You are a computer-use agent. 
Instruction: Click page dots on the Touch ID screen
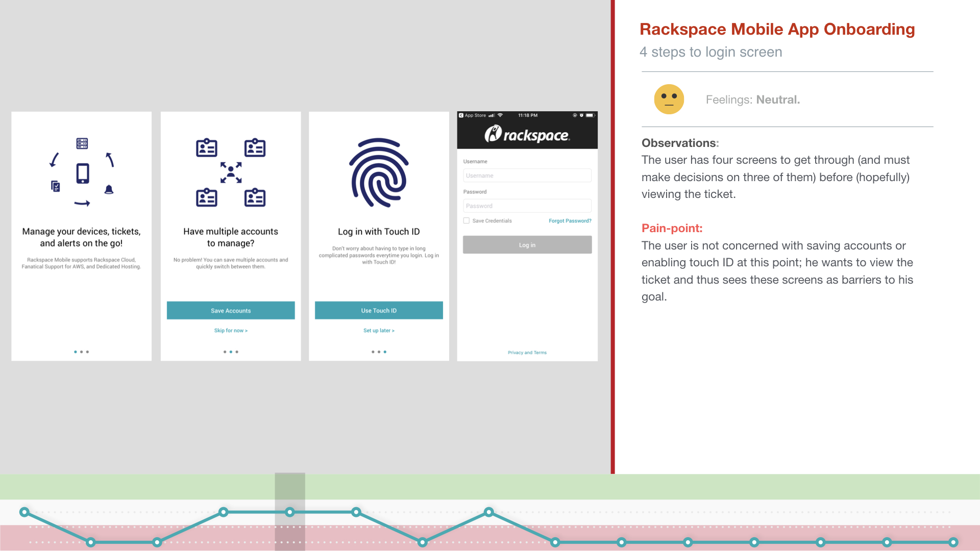[379, 352]
